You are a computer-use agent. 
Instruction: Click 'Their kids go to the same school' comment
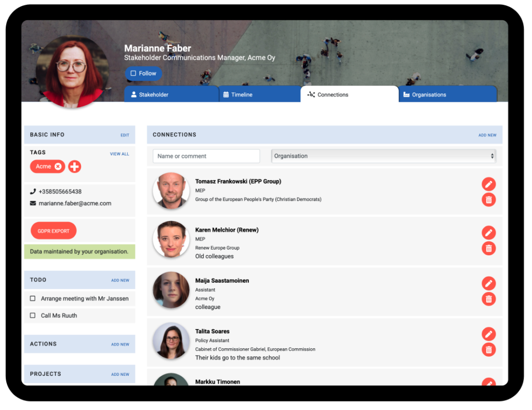237,358
